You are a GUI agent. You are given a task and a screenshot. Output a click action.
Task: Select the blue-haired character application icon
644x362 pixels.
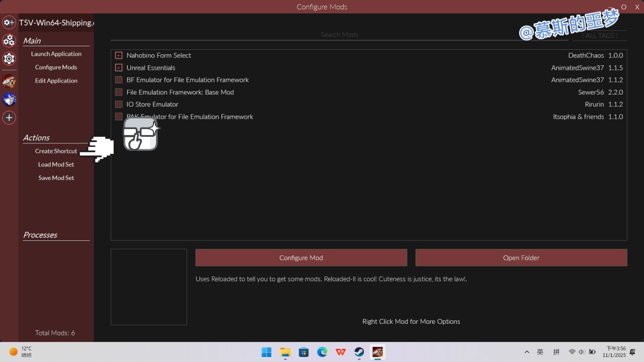click(9, 99)
